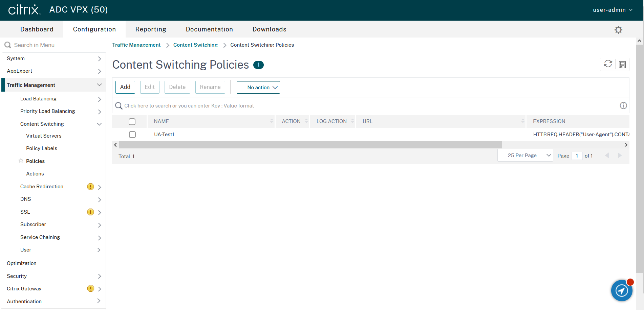Open the search info icon

623,105
